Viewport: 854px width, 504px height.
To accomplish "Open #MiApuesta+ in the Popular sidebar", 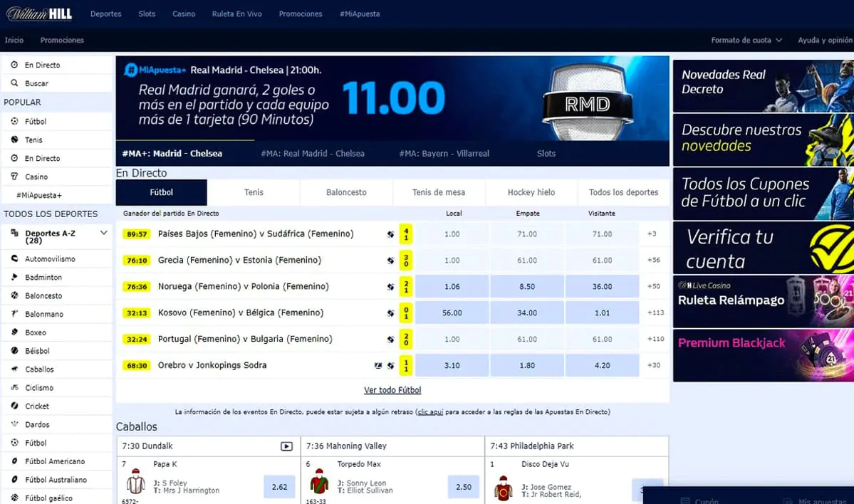I will [x=39, y=195].
